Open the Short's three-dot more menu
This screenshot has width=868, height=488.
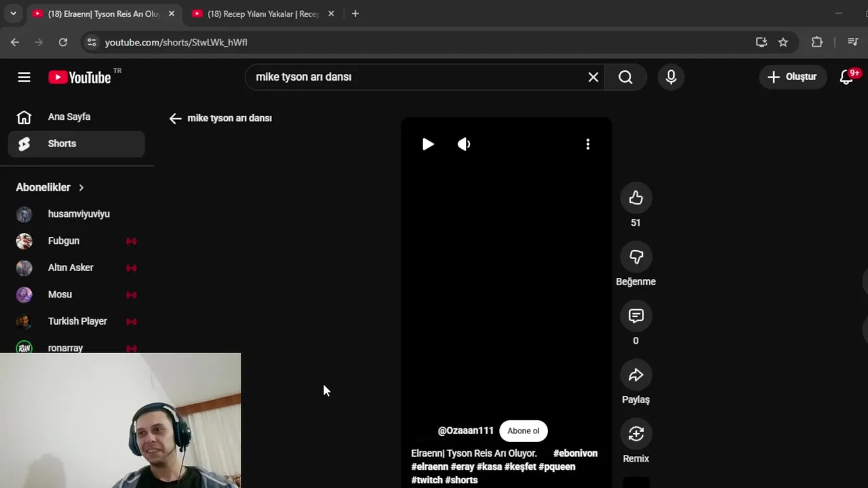pyautogui.click(x=588, y=144)
